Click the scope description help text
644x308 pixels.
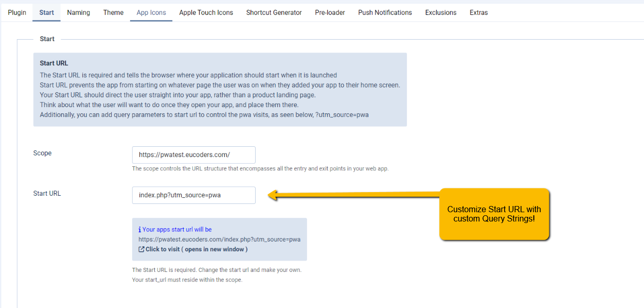[x=260, y=168]
